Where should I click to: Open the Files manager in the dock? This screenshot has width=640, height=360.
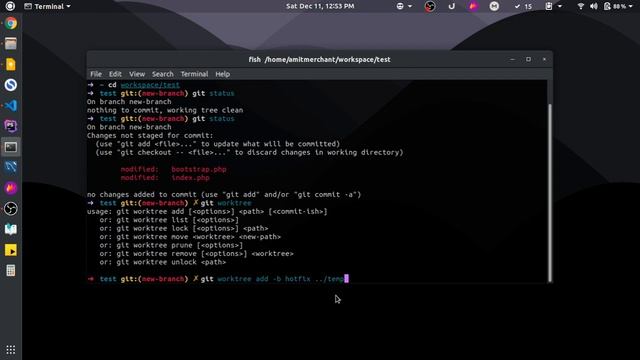(x=11, y=43)
